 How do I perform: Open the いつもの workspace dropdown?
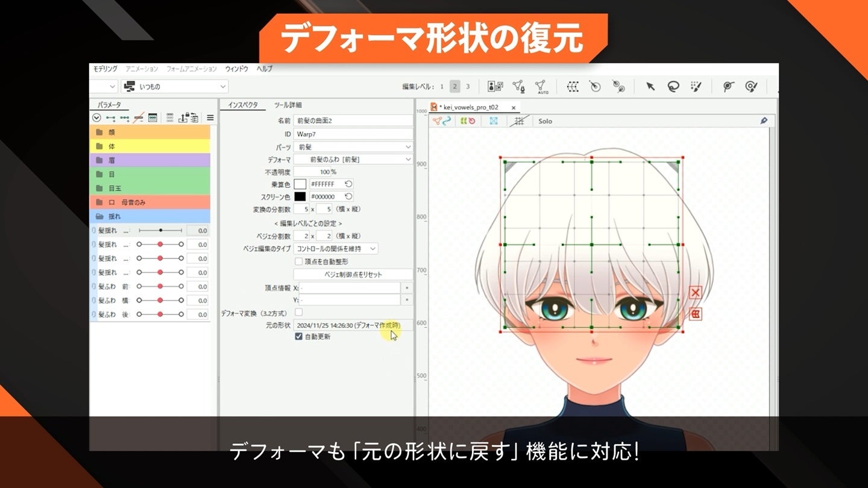tap(174, 87)
